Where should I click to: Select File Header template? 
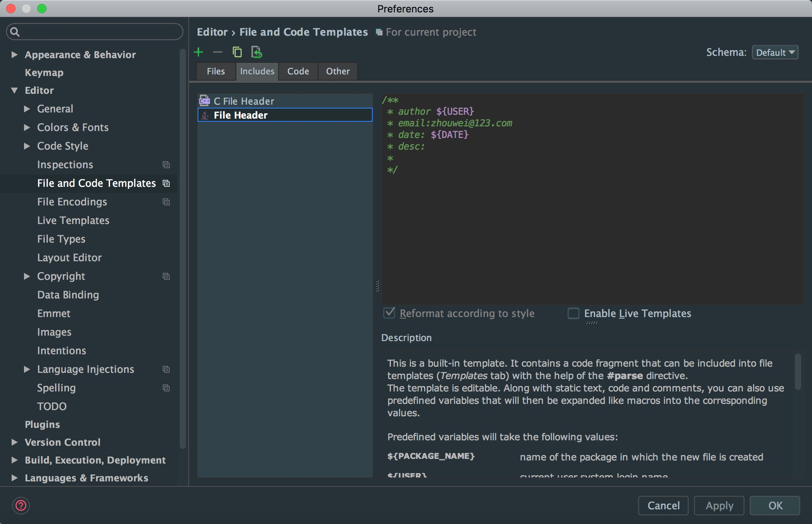[285, 115]
